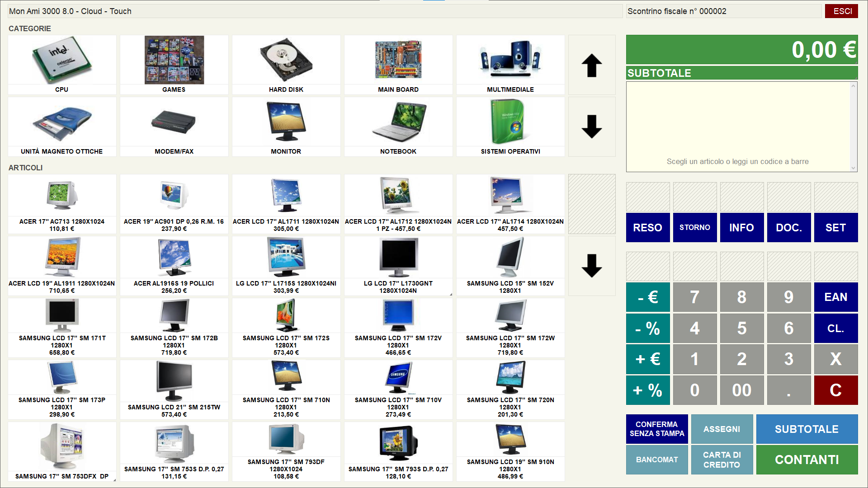Screen dimensions: 868x488
Task: Select the HARD DISK category
Action: point(286,65)
